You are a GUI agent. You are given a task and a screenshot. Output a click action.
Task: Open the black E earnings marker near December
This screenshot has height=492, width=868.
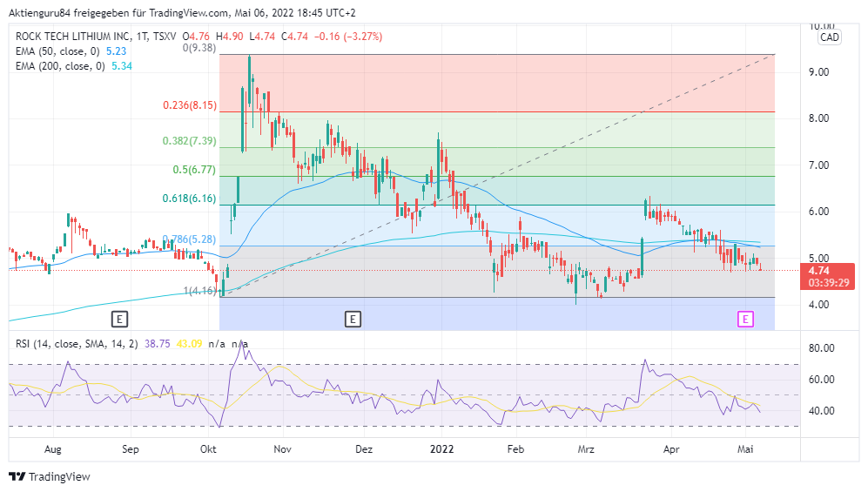click(353, 319)
